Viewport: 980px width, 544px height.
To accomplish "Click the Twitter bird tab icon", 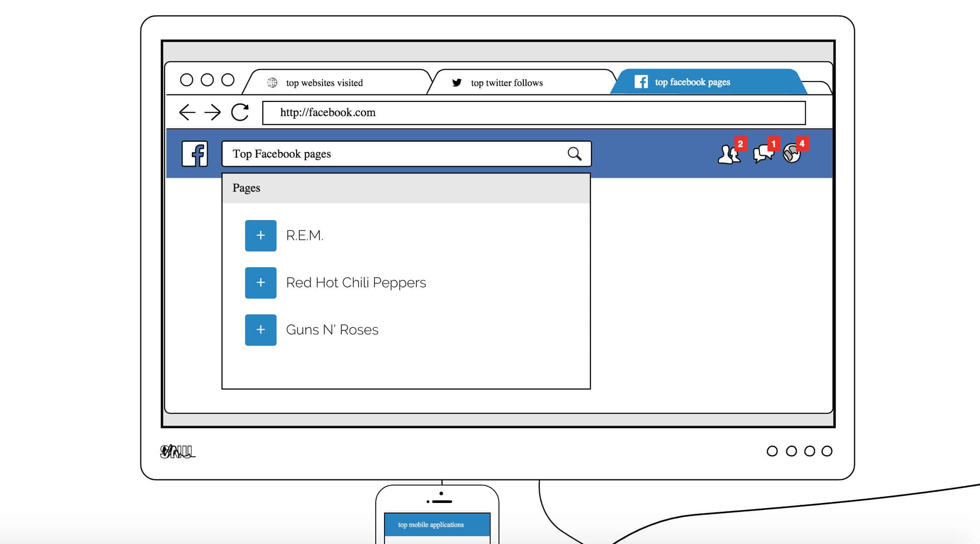I will [457, 83].
